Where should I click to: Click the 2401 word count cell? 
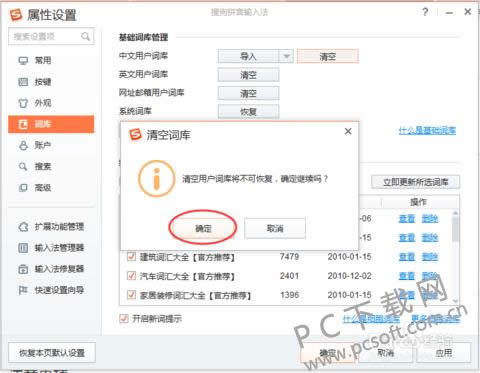[x=289, y=276]
